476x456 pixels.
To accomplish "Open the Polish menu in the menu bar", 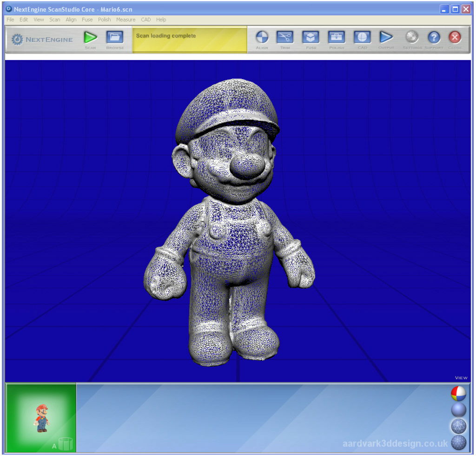I will coord(105,20).
